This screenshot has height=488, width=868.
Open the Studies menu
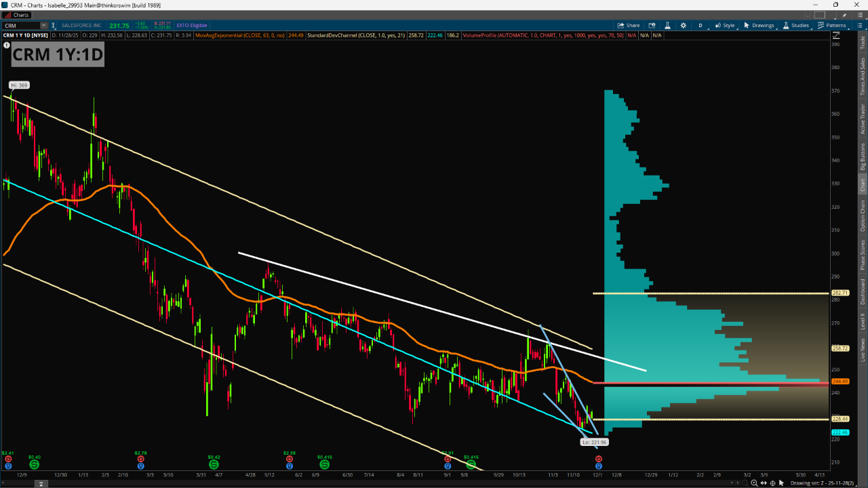click(796, 25)
